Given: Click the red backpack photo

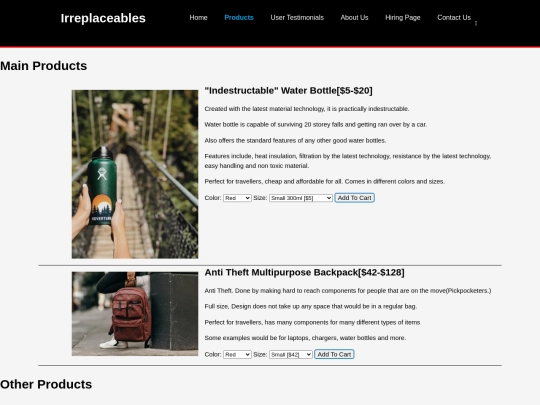Looking at the screenshot, I should [135, 314].
